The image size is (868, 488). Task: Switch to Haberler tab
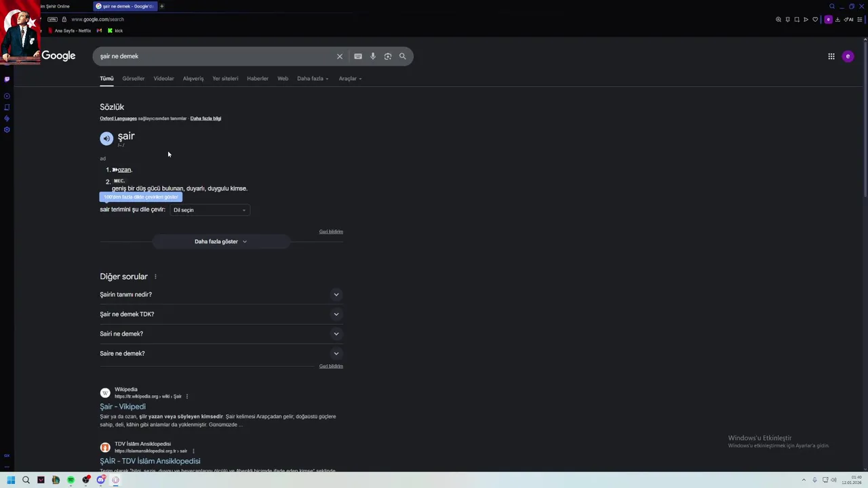click(x=258, y=79)
